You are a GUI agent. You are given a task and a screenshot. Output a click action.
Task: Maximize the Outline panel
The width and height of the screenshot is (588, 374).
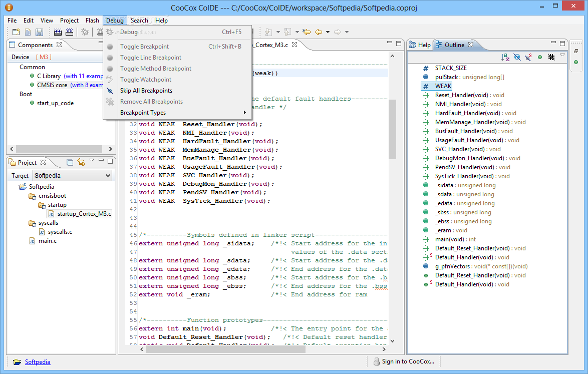click(562, 44)
